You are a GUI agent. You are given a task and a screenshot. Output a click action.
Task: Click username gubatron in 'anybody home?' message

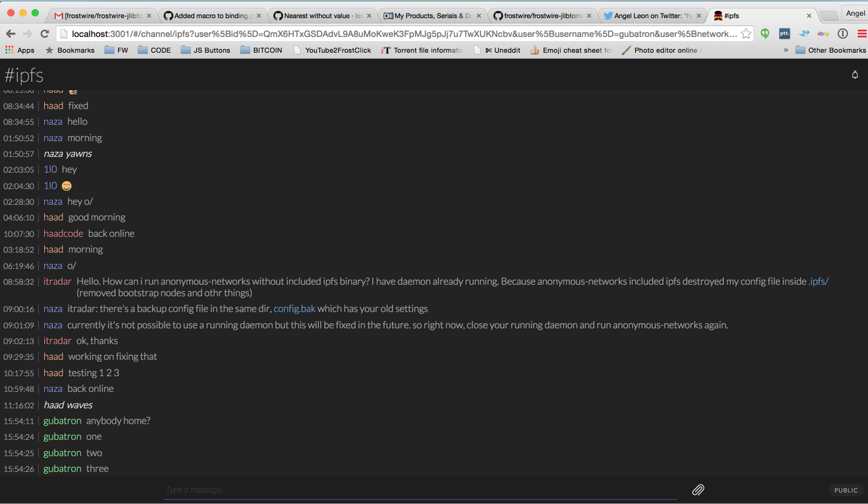[62, 421]
